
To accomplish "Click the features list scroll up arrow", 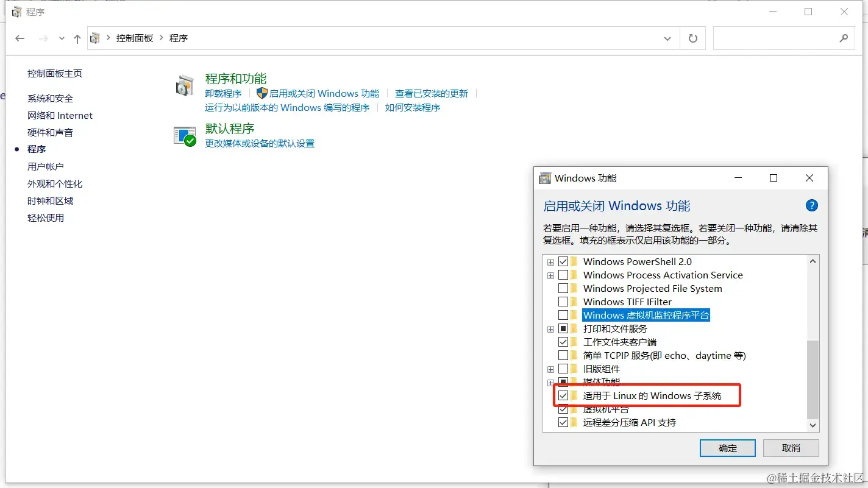I will pyautogui.click(x=813, y=261).
